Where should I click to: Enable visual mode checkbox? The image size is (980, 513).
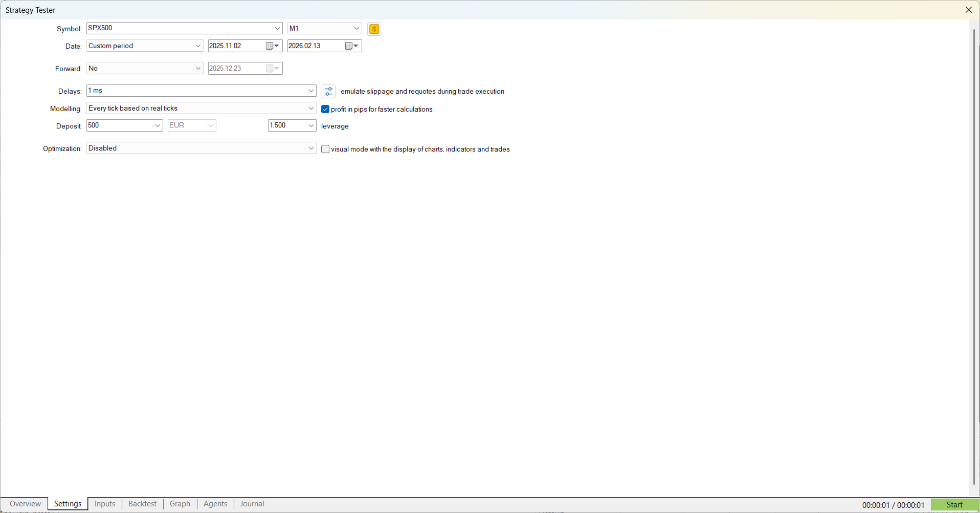coord(325,149)
